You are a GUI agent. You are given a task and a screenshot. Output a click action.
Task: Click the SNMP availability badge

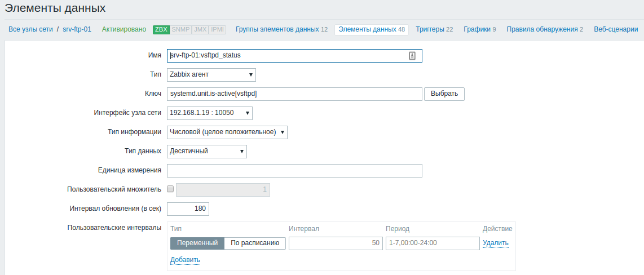(x=180, y=29)
